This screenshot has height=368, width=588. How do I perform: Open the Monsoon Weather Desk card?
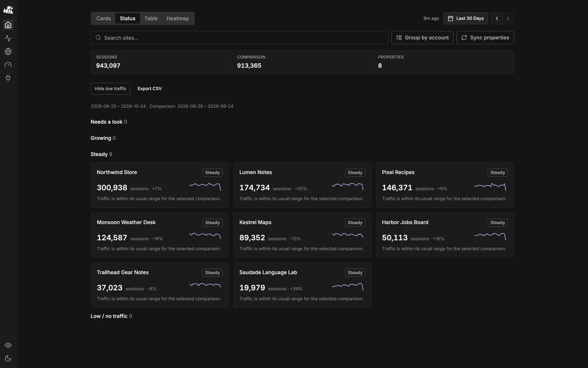tap(160, 235)
